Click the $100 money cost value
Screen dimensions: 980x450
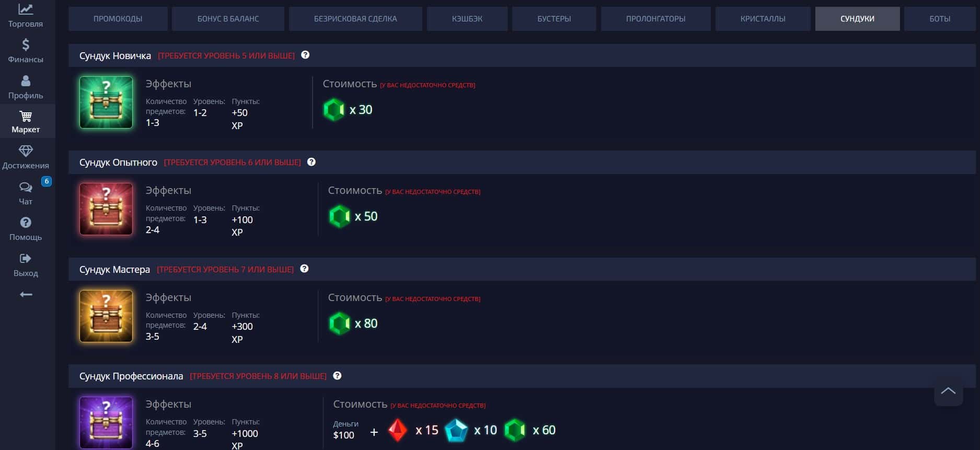click(x=344, y=435)
